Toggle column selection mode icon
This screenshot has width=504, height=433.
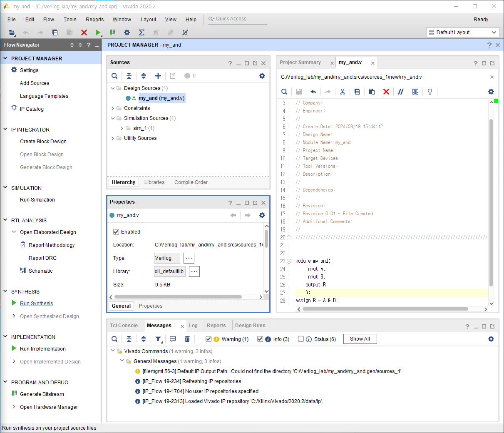pyautogui.click(x=415, y=92)
